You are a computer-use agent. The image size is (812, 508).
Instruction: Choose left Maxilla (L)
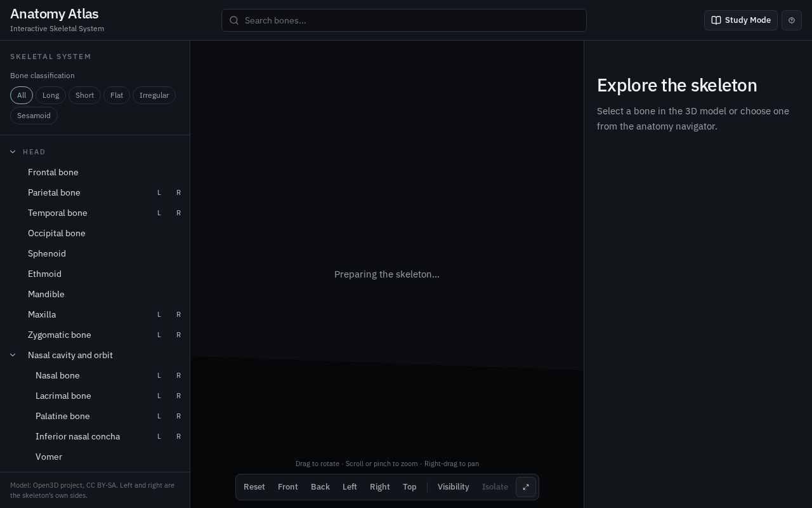tap(159, 314)
